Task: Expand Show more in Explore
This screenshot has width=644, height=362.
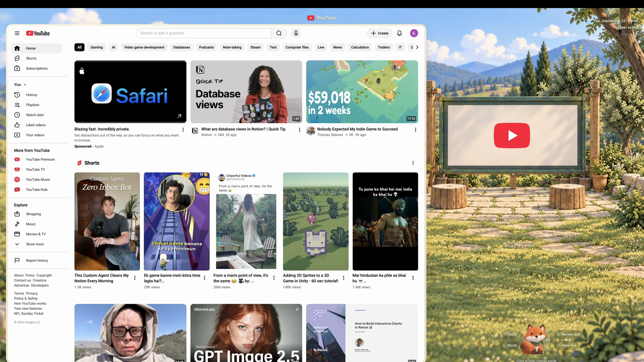Action: coord(37,244)
